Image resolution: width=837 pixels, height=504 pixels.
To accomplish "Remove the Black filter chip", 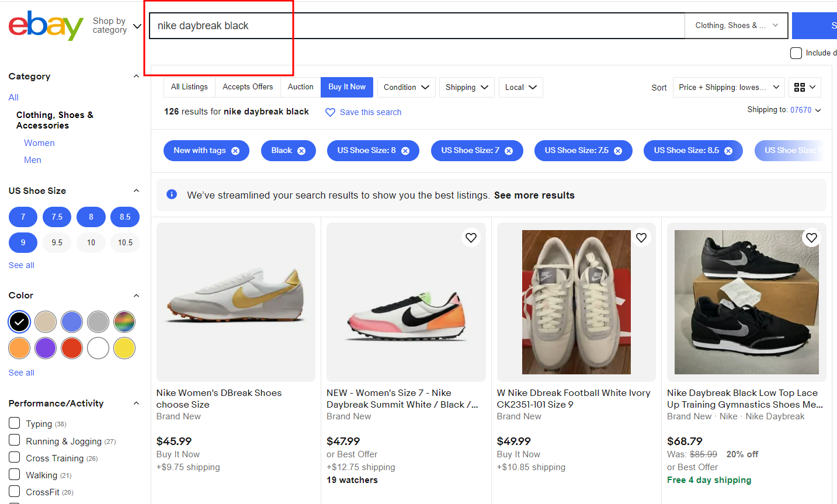I will pyautogui.click(x=301, y=151).
